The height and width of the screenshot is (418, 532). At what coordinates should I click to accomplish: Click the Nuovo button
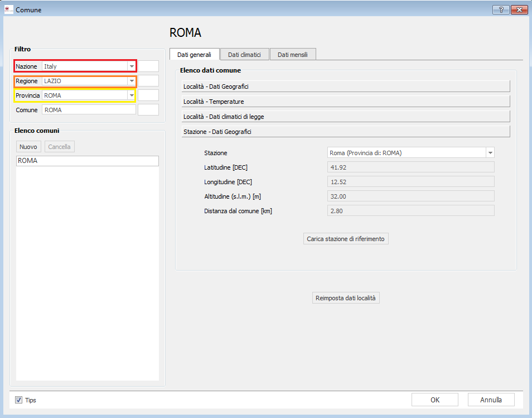tap(28, 147)
